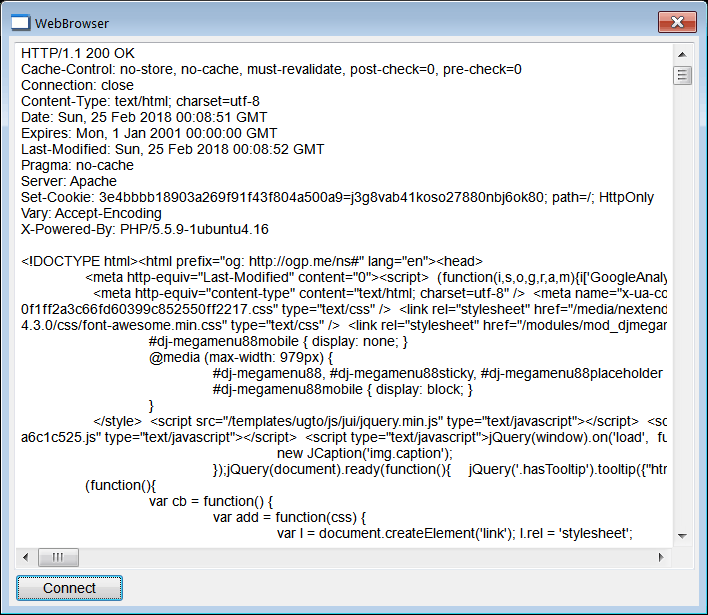The image size is (708, 615).
Task: Click the vertical scrollbar up arrow
Action: click(682, 55)
